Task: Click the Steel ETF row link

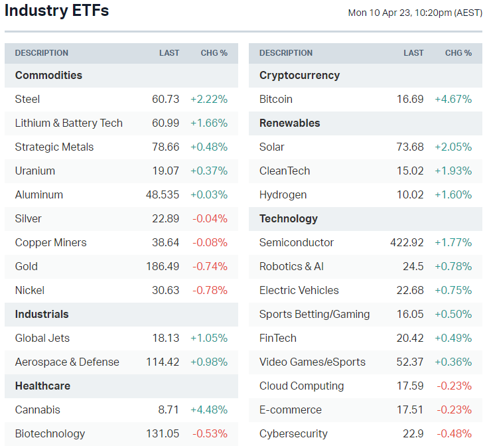Action: [x=27, y=99]
